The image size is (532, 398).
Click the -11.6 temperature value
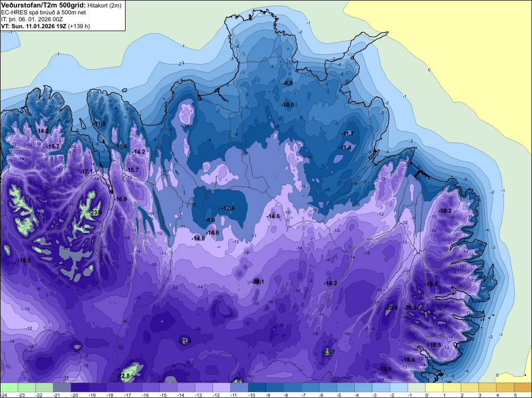point(121,146)
